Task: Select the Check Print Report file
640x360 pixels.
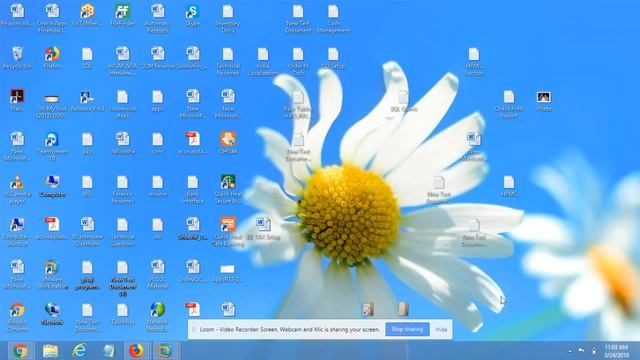Action: pyautogui.click(x=509, y=104)
